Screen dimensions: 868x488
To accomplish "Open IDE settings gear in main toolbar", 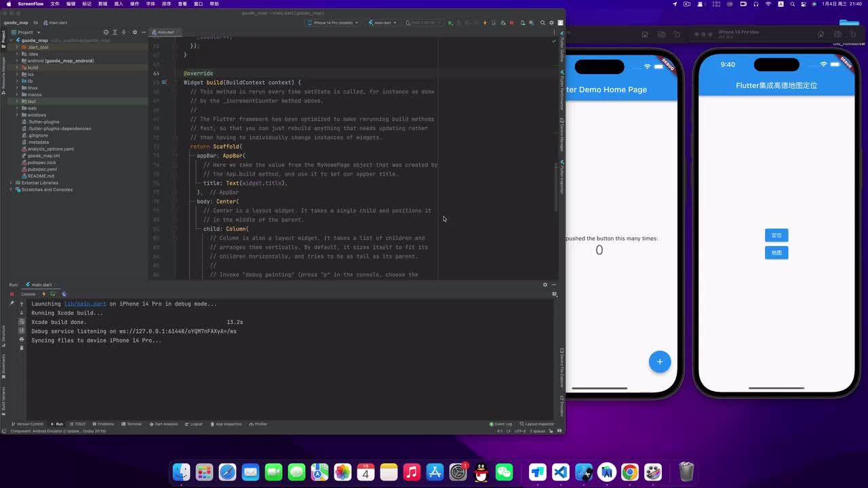I will point(551,23).
